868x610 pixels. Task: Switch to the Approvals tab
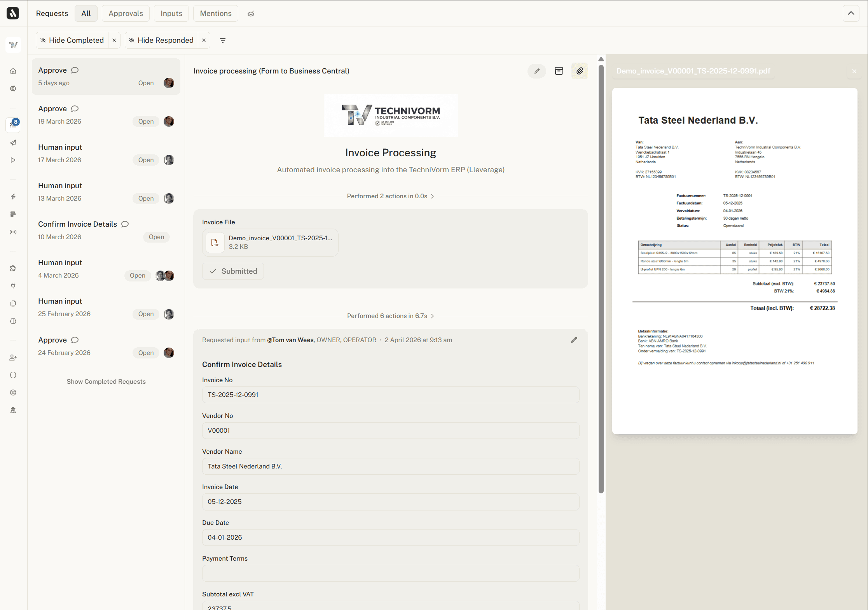pyautogui.click(x=126, y=14)
